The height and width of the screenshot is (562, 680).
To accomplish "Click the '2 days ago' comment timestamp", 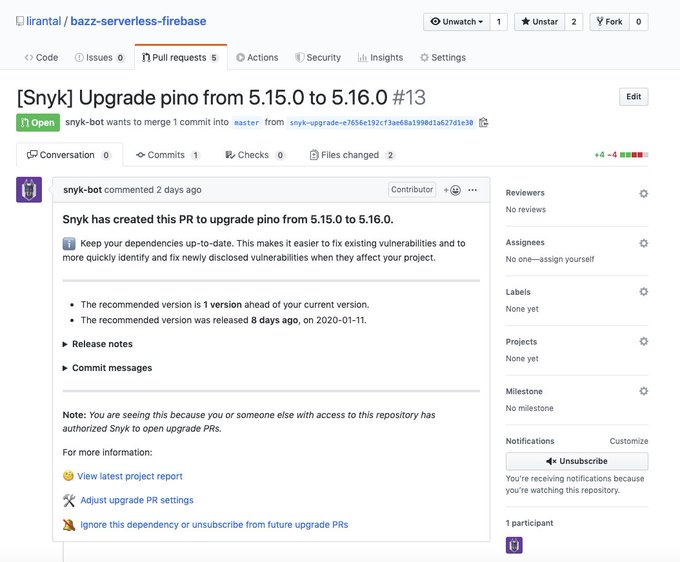I will coord(179,190).
